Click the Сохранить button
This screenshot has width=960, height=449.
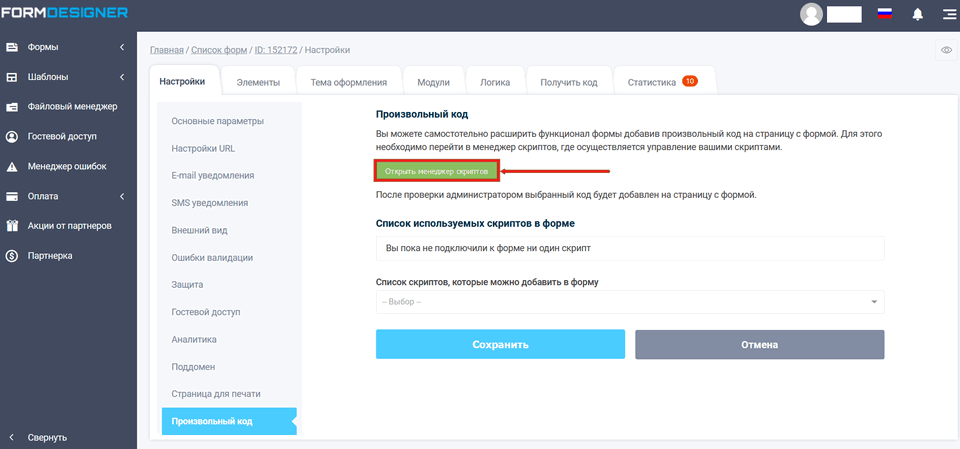coord(500,344)
